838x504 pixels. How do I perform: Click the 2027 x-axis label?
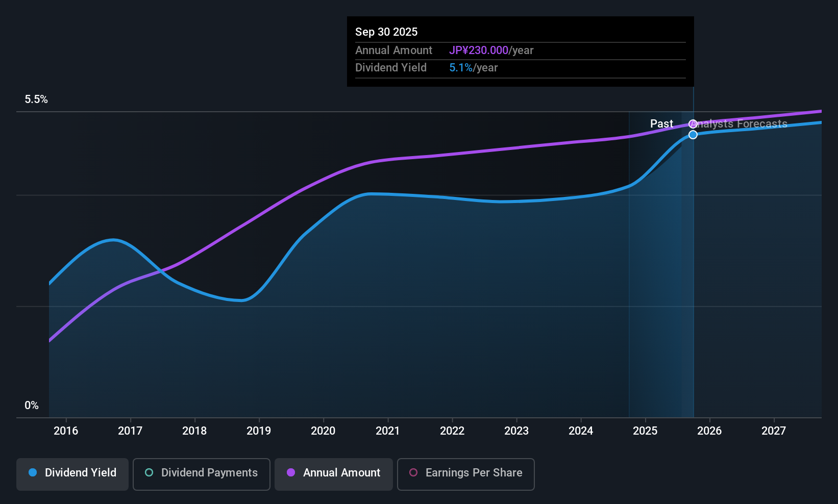click(x=774, y=431)
